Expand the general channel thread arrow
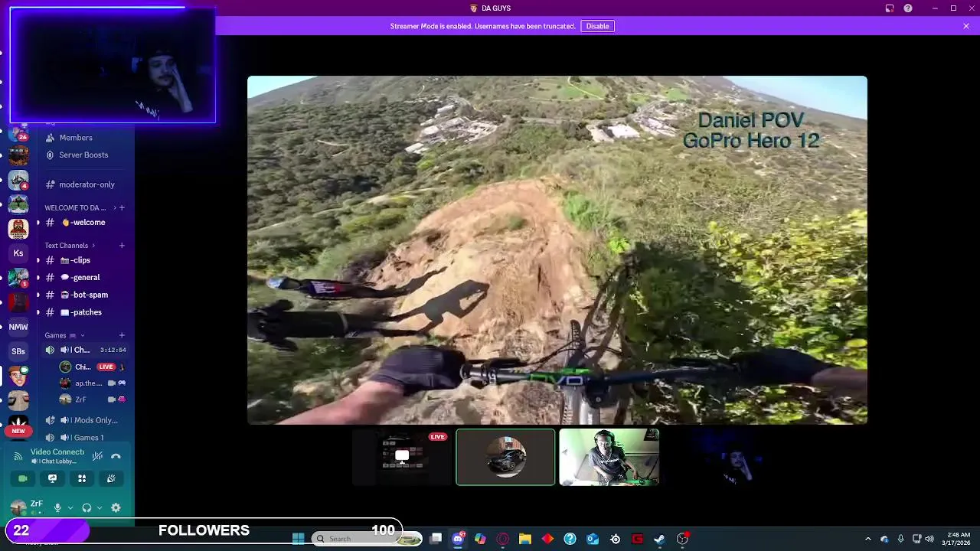Image resolution: width=980 pixels, height=551 pixels. (38, 278)
